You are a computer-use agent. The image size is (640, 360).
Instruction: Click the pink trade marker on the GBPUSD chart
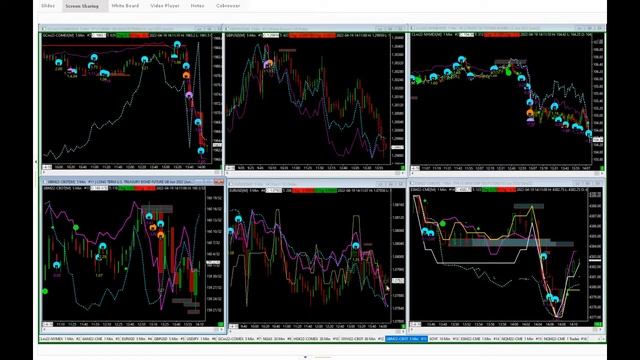tap(268, 64)
